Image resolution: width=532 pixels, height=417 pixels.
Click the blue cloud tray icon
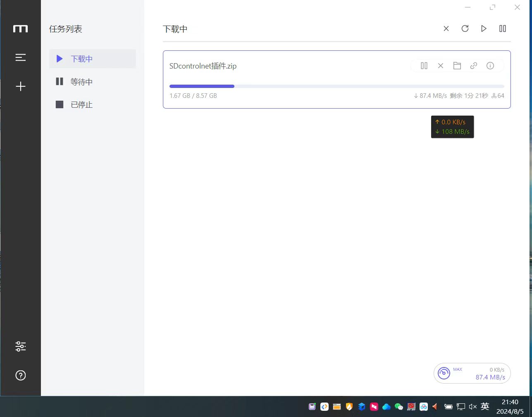click(386, 407)
